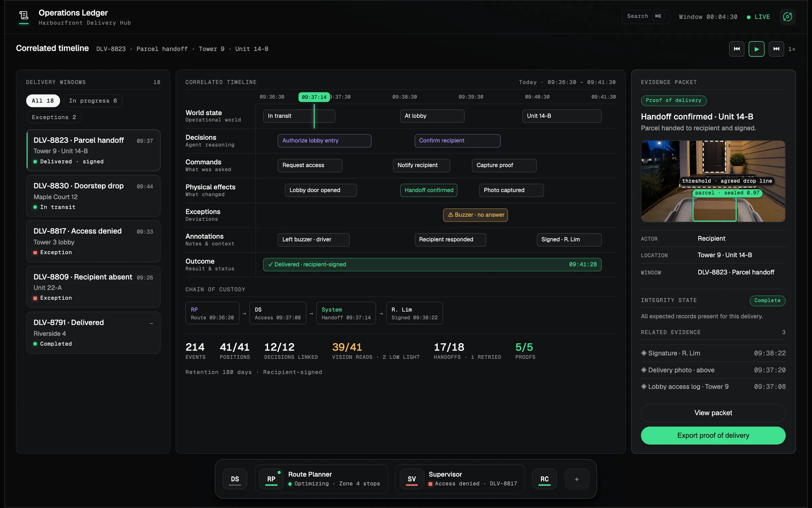Viewport: 812px width, 508px height.
Task: Open the R. Lim Signed custody step
Action: point(415,313)
